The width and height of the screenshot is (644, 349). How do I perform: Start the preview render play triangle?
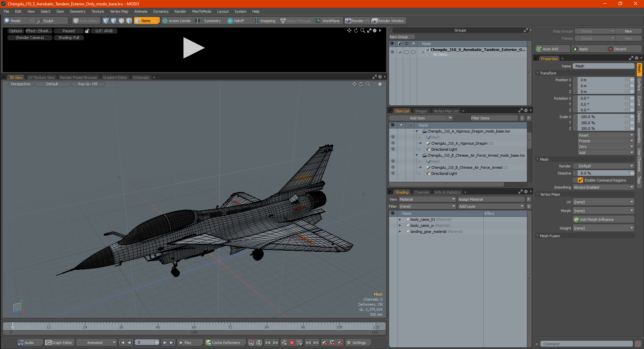(x=193, y=48)
